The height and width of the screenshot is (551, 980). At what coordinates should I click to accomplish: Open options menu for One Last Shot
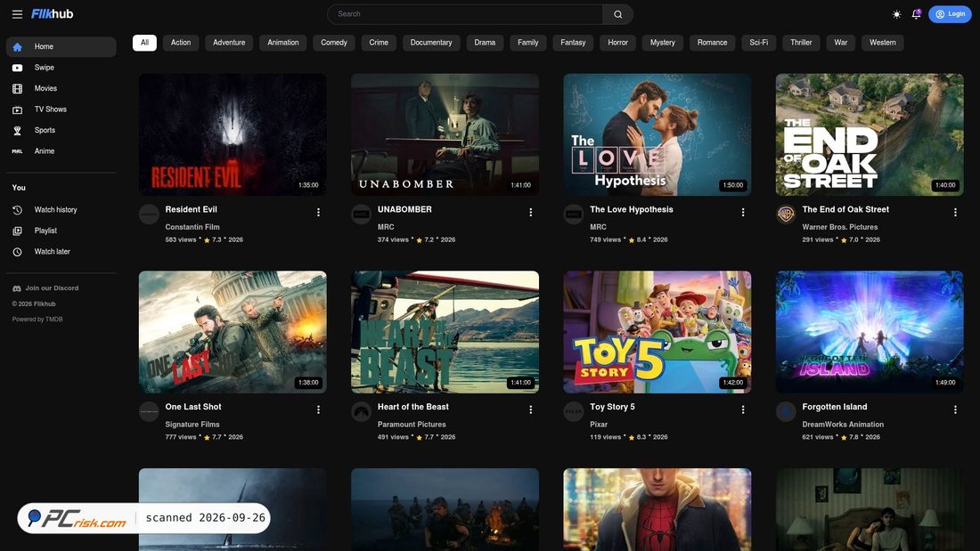coord(318,409)
